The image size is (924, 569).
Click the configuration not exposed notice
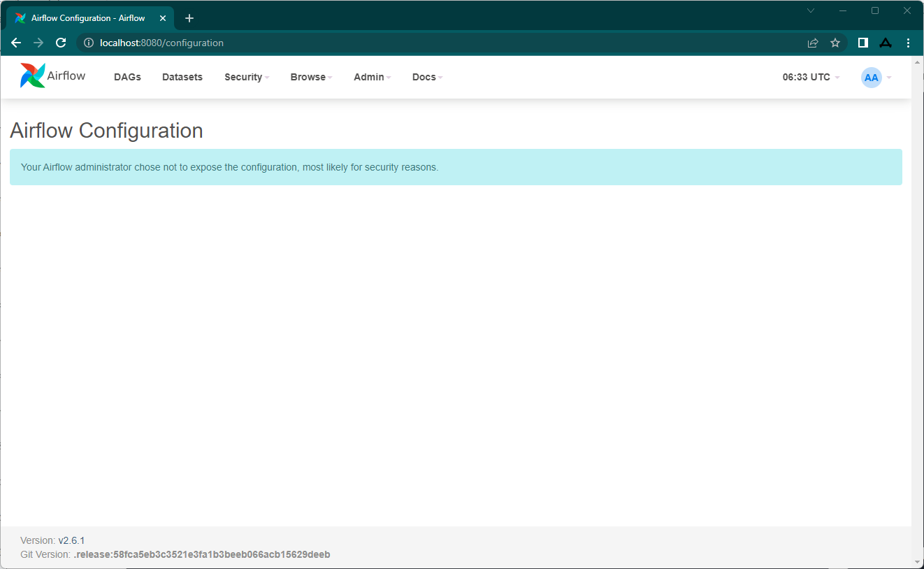(x=456, y=167)
